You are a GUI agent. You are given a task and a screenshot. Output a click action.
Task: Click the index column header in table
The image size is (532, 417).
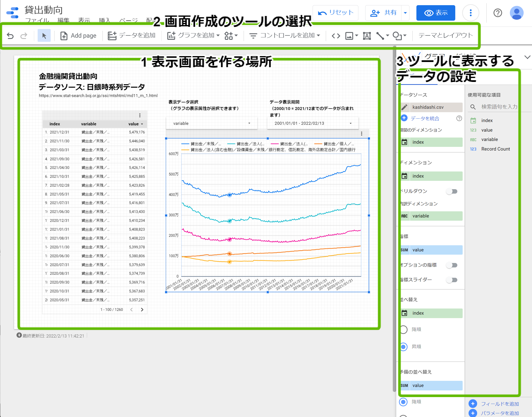(55, 124)
